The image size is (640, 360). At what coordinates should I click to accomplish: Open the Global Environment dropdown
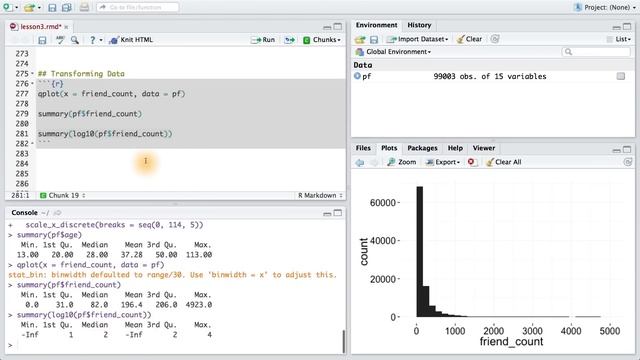[x=393, y=52]
